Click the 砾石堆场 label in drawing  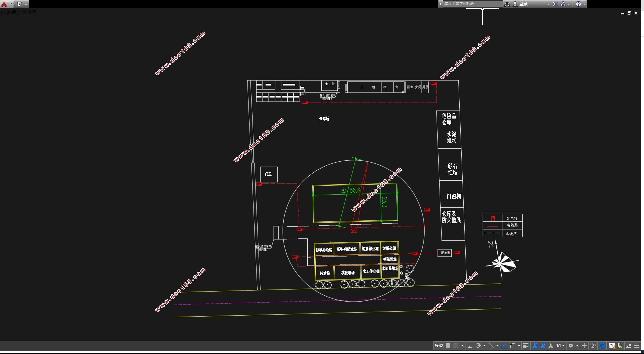[452, 169]
